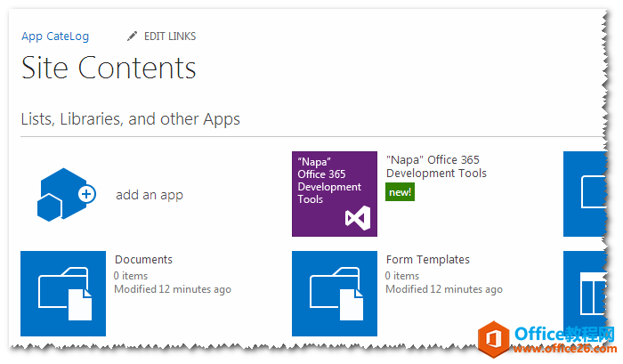This screenshot has width=623, height=364.
Task: Open the App CateLog link
Action: tap(55, 36)
